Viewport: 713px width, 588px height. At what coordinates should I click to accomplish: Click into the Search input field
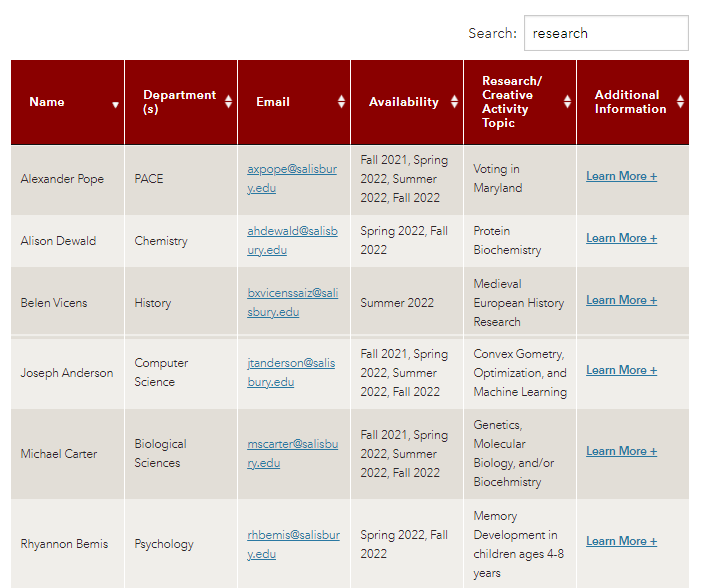(x=605, y=33)
